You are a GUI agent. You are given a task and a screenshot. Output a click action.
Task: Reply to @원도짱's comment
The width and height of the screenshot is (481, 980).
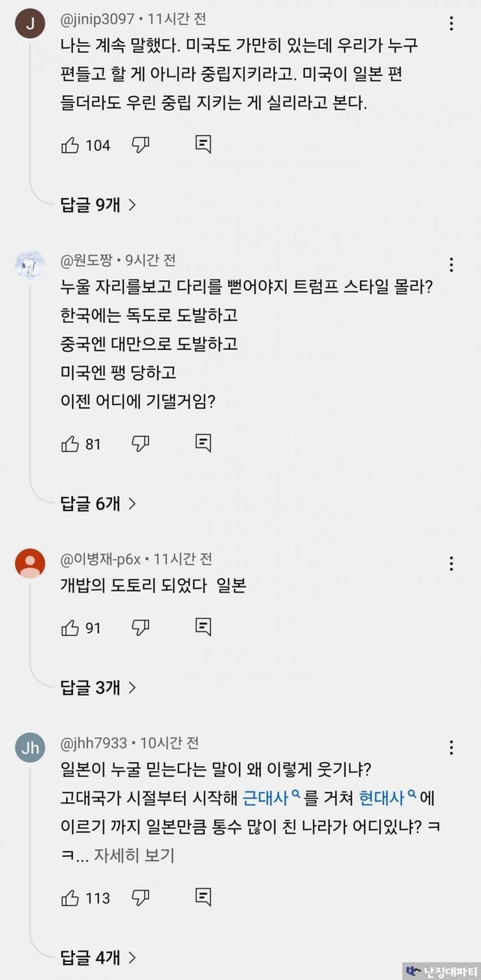coord(203,444)
